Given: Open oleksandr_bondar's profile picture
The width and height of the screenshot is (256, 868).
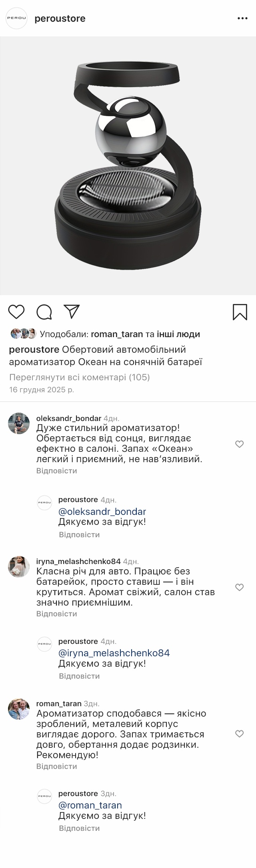Looking at the screenshot, I should coord(19,423).
